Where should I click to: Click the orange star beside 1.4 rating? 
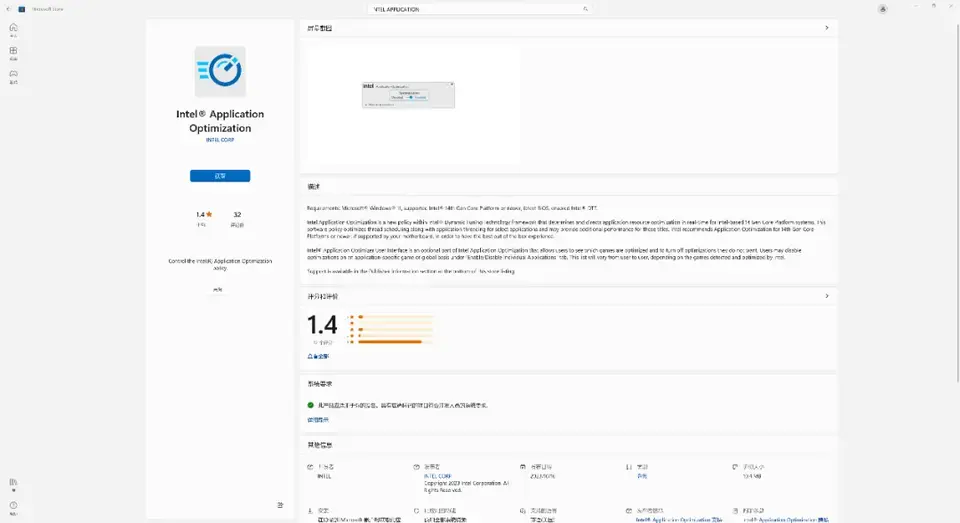click(x=209, y=214)
